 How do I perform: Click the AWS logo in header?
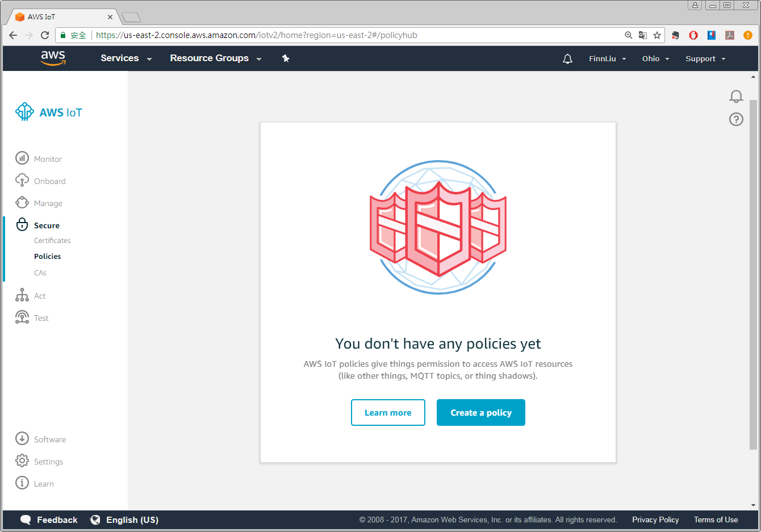coord(53,58)
